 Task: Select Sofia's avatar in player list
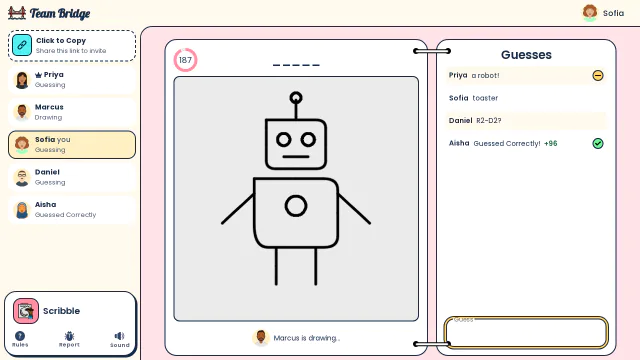pyautogui.click(x=22, y=144)
